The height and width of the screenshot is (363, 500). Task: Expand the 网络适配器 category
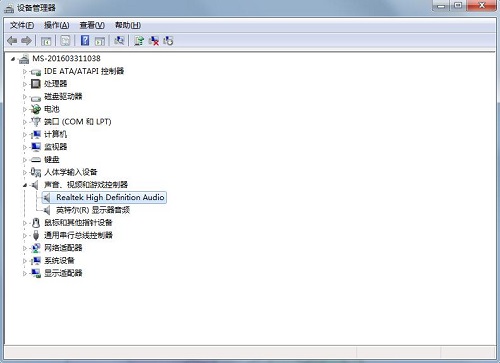point(25,248)
